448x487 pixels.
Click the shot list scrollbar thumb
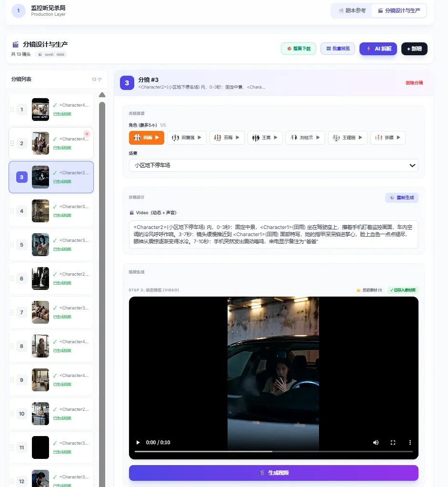102,294
